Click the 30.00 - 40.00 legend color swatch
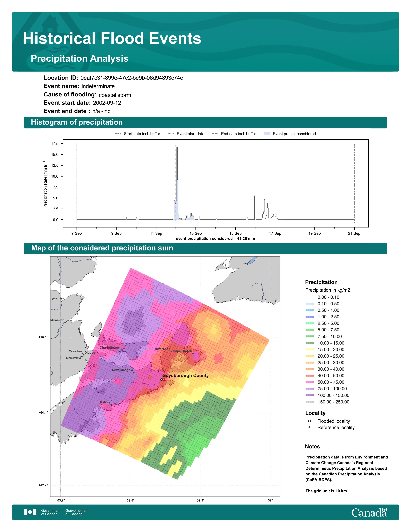Screen dimensions: 411x532 (310, 369)
